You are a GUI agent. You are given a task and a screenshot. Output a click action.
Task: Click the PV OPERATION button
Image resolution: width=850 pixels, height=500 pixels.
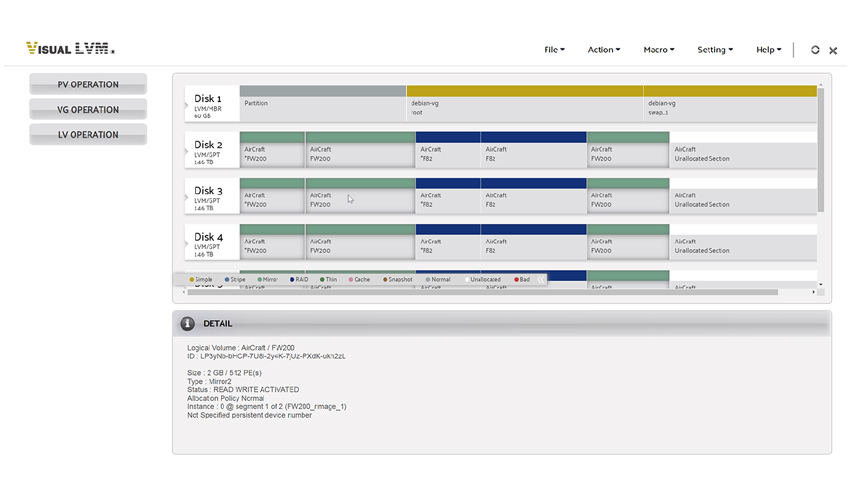click(88, 85)
